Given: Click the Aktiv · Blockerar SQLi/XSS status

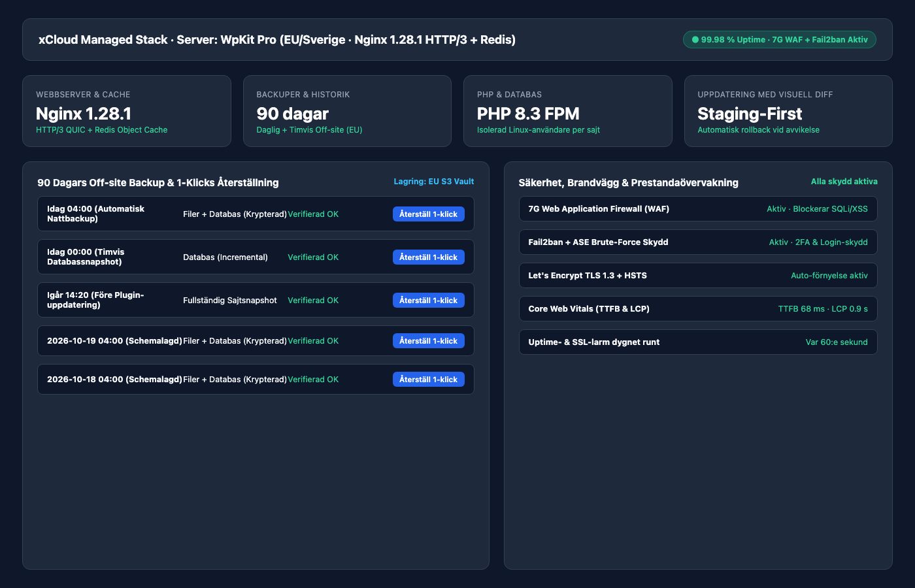Looking at the screenshot, I should (817, 209).
